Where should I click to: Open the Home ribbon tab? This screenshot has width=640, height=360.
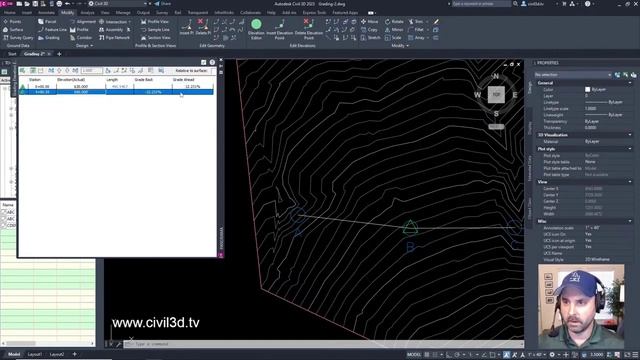9,13
